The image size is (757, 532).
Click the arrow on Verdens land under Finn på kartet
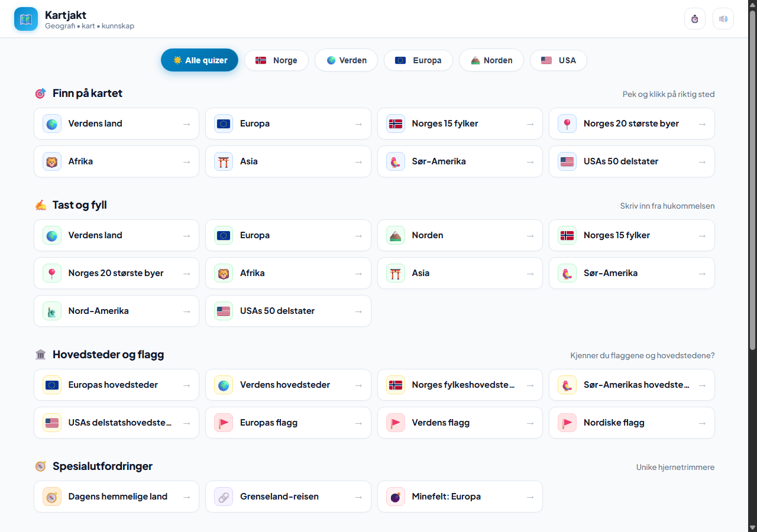pyautogui.click(x=186, y=124)
